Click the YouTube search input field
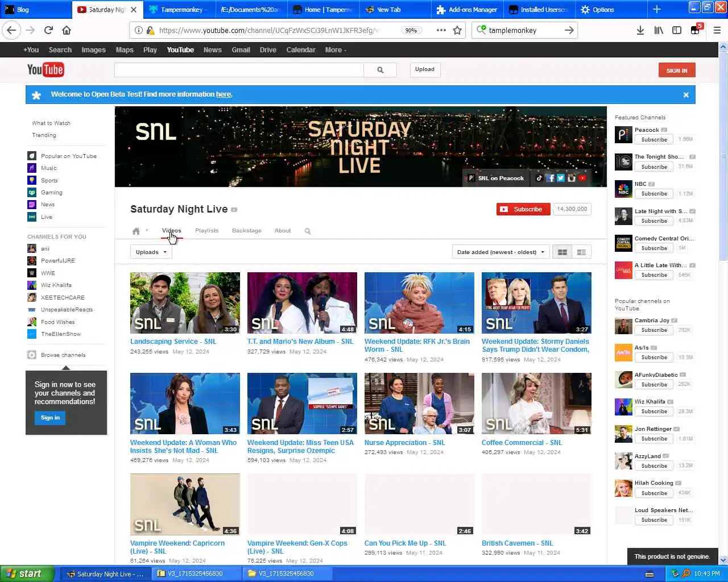Viewport: 728px width, 582px height. coord(239,70)
